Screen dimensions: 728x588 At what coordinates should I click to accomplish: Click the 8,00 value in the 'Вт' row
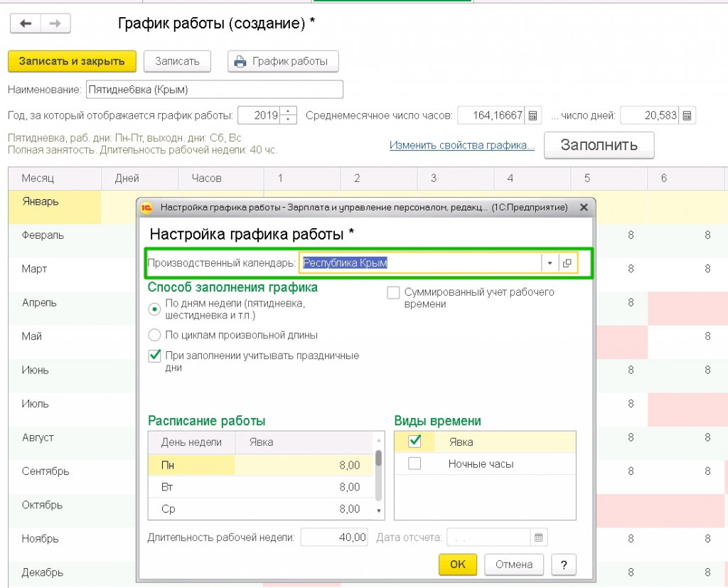pos(350,487)
